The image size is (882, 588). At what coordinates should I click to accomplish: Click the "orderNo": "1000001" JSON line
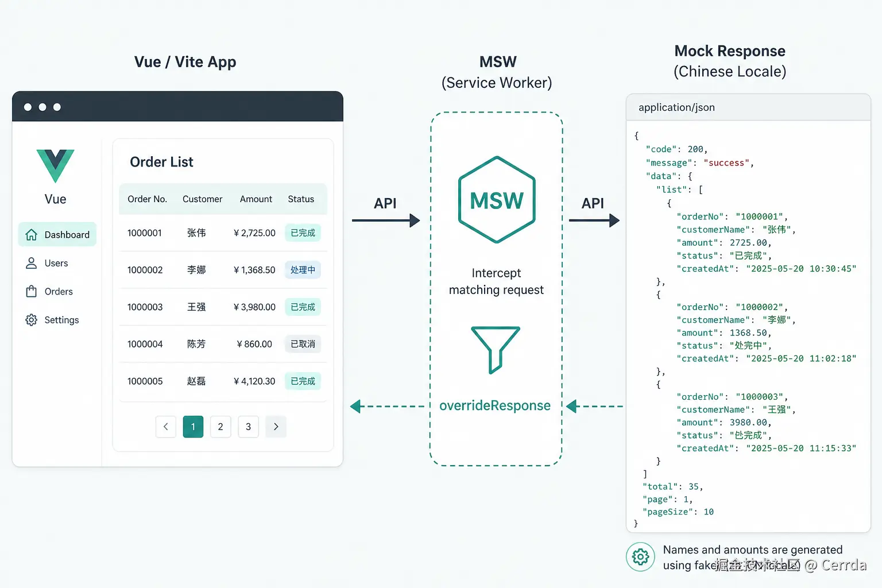tap(732, 216)
